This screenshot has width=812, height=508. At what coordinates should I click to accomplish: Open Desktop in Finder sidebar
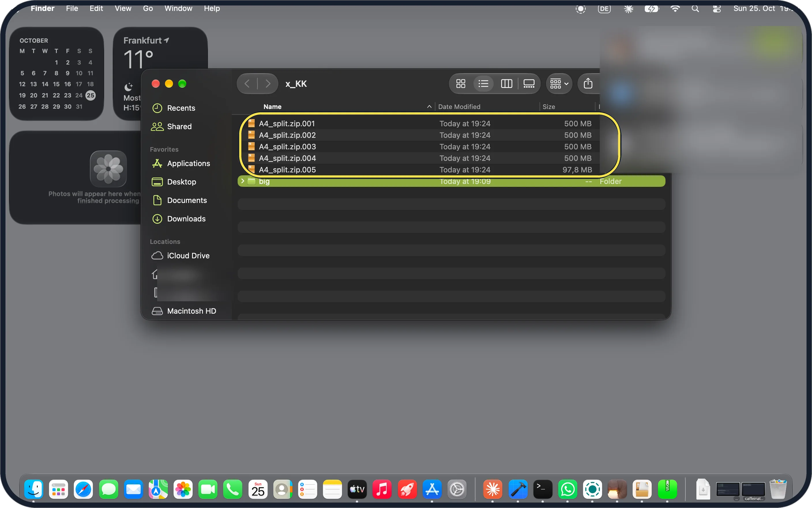[x=181, y=182]
